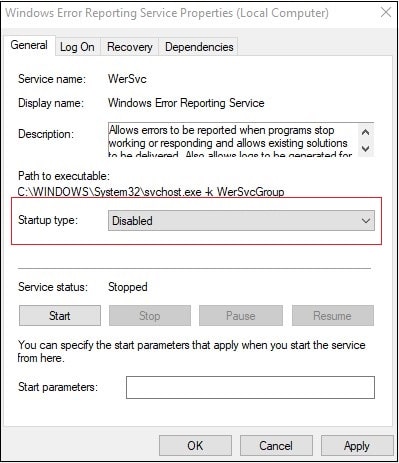Open the Log On tab
Viewport: 399px width, 463px height.
pos(77,47)
